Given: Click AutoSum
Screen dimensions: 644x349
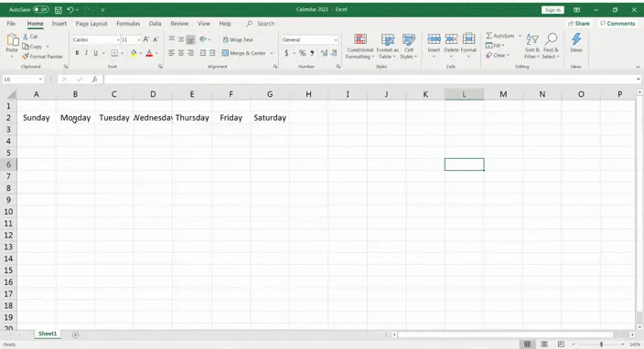Looking at the screenshot, I should tap(499, 36).
